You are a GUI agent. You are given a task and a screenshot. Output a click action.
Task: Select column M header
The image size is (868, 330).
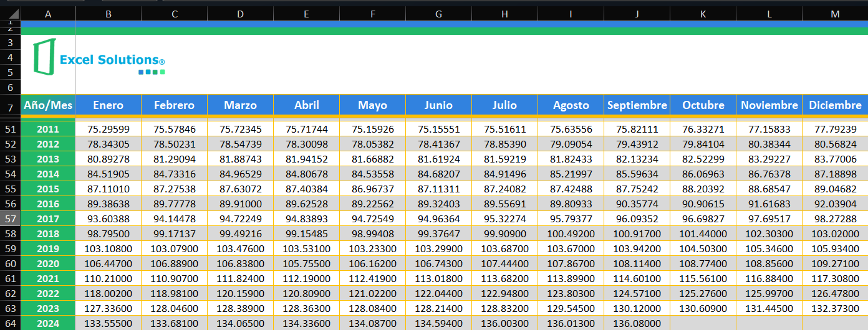836,14
